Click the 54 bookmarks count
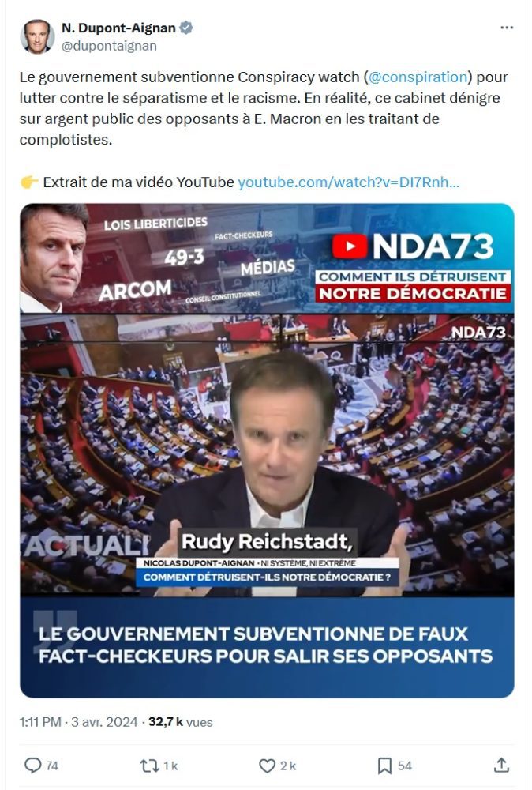 [405, 766]
